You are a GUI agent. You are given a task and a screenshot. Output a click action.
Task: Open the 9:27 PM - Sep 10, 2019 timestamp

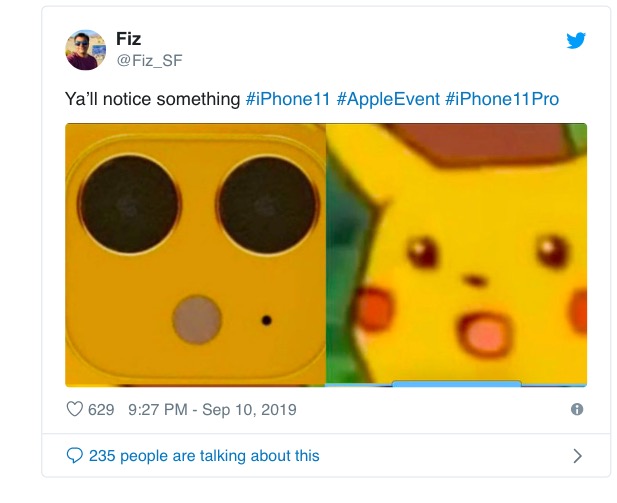211,409
